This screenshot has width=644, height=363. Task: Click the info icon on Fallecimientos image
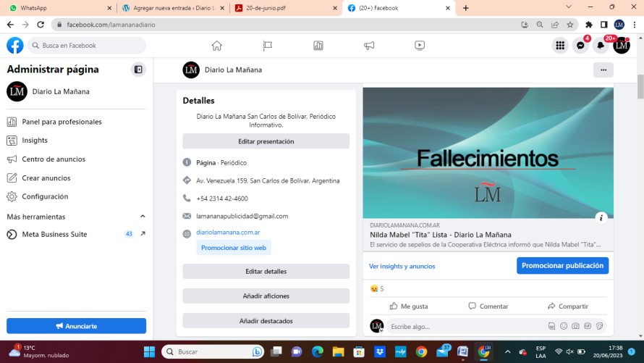[601, 217]
